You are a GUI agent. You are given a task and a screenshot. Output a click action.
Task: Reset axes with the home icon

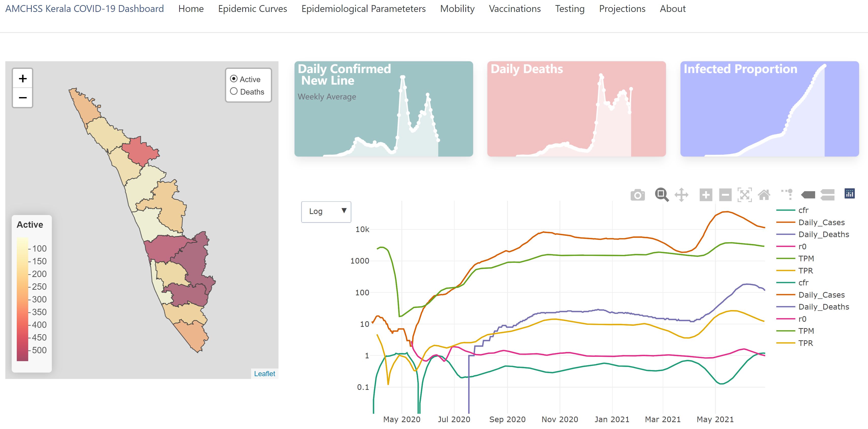764,195
